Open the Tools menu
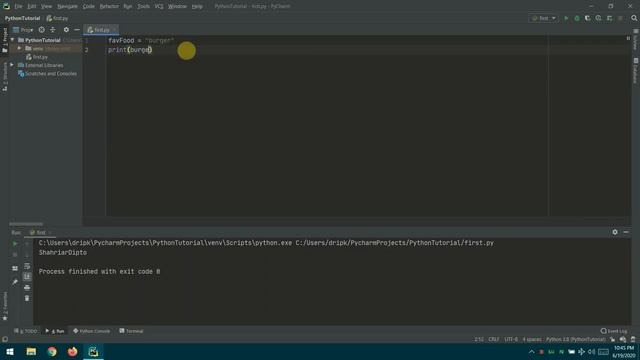 pos(143,7)
